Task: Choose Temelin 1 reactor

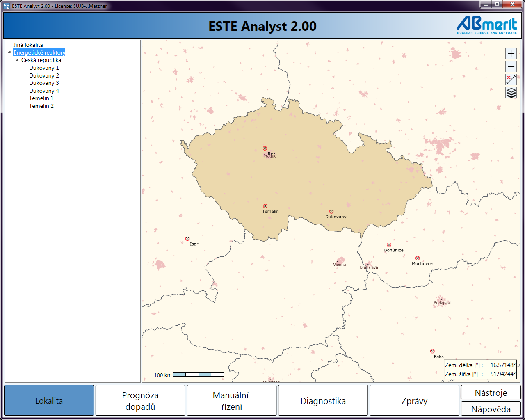Action: point(41,98)
